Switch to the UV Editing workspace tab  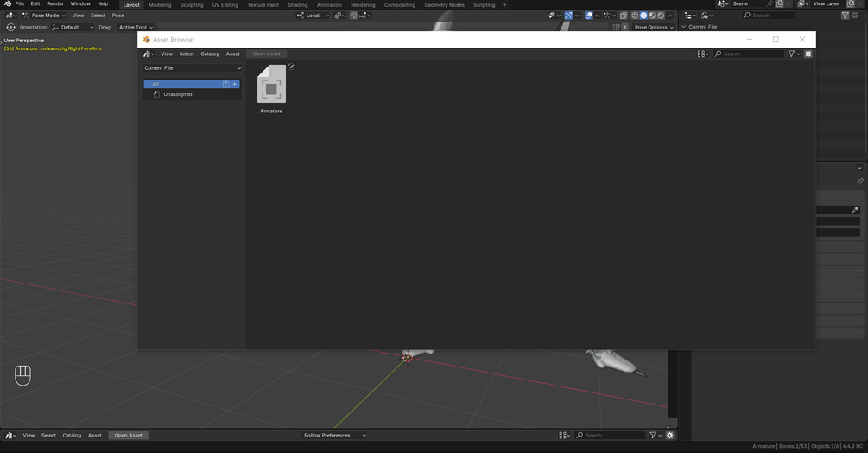(225, 5)
